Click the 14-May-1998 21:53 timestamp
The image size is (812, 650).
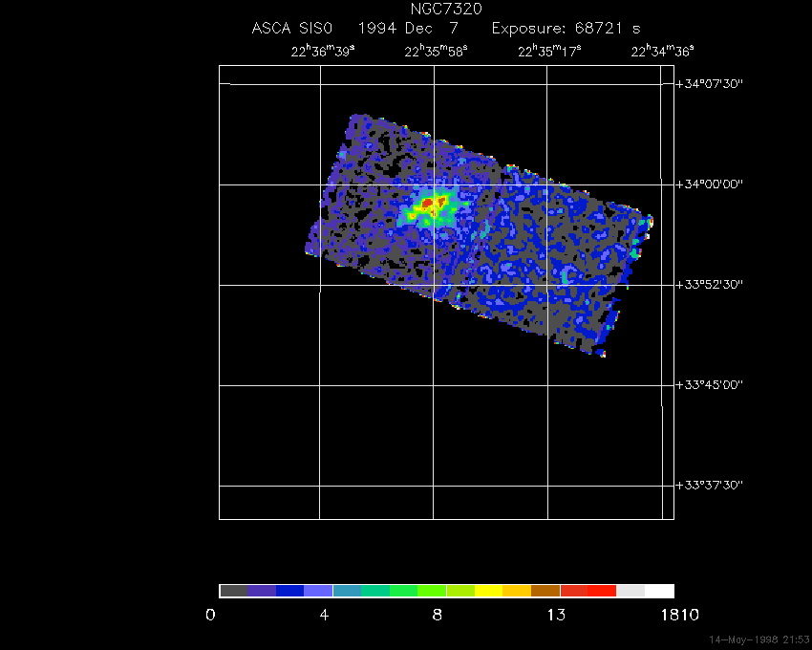[759, 639]
